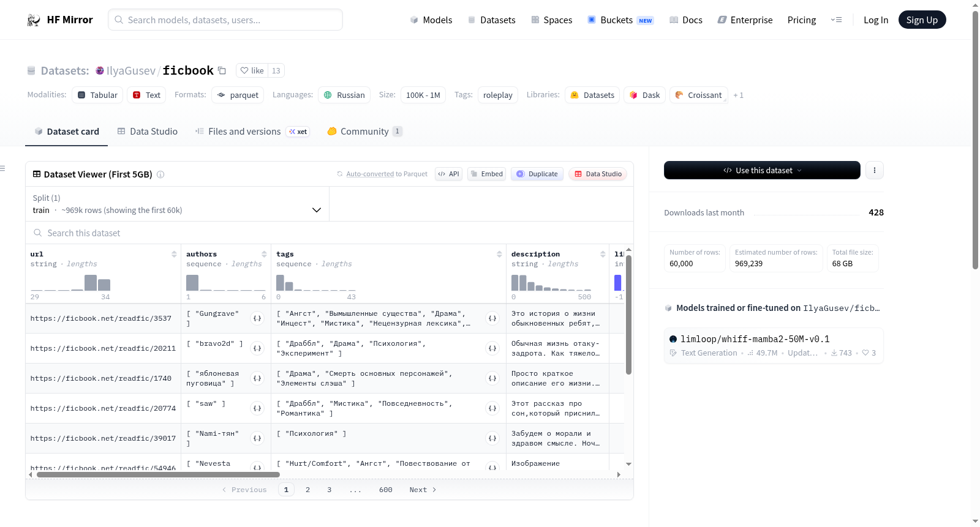Image resolution: width=980 pixels, height=527 pixels.
Task: Expand cell in bravo2d authors row
Action: click(x=257, y=348)
